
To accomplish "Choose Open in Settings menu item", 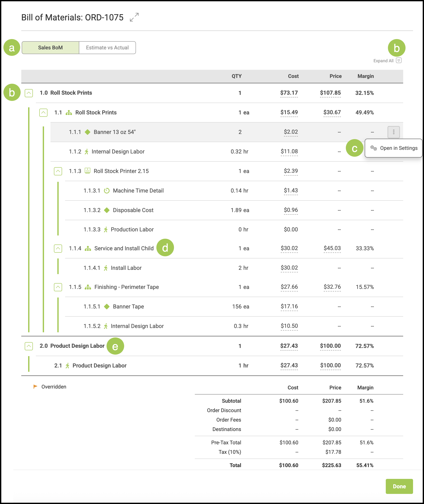I will [x=398, y=148].
